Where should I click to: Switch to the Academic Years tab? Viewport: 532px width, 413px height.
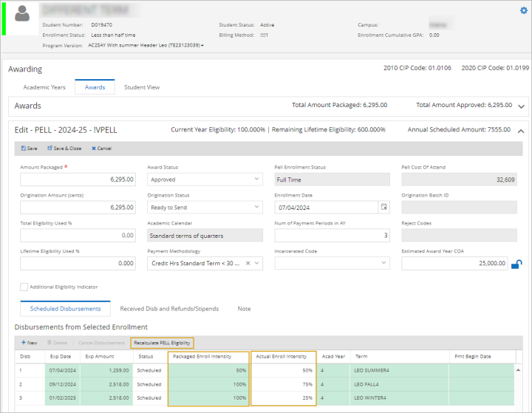[44, 87]
